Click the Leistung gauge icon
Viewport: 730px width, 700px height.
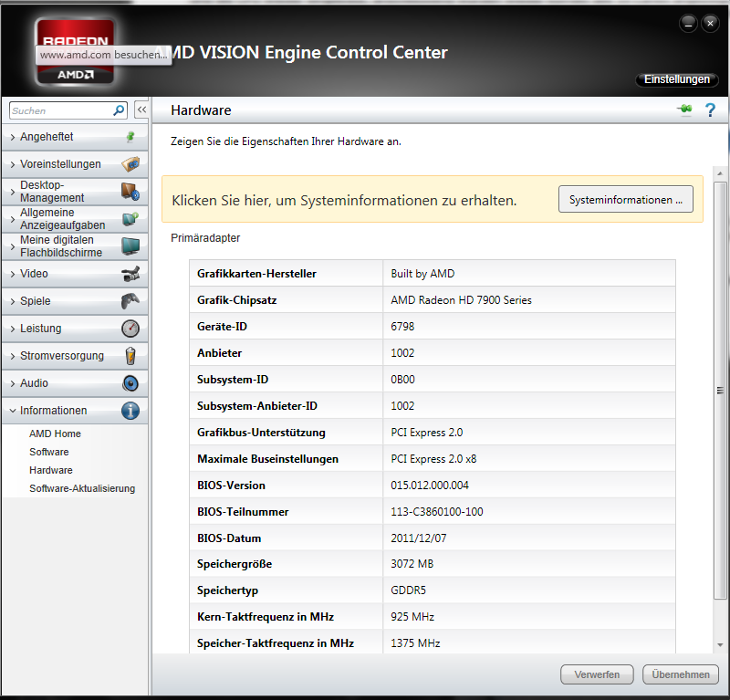(130, 329)
